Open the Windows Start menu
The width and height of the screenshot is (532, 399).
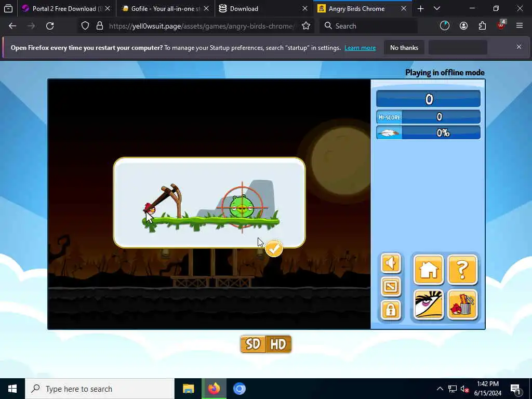(12, 389)
